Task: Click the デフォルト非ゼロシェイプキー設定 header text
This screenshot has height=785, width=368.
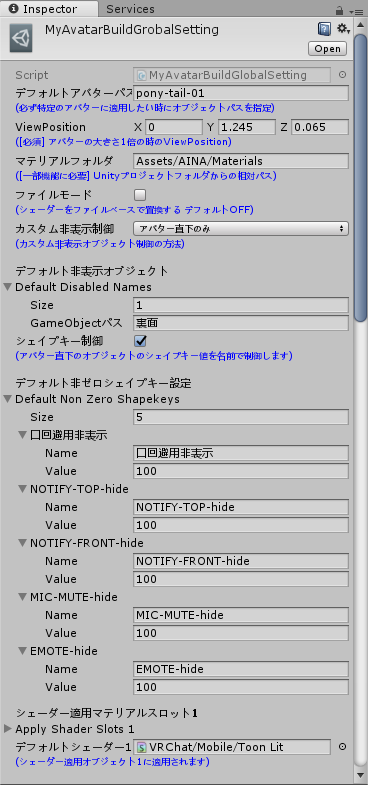Action: [103, 383]
